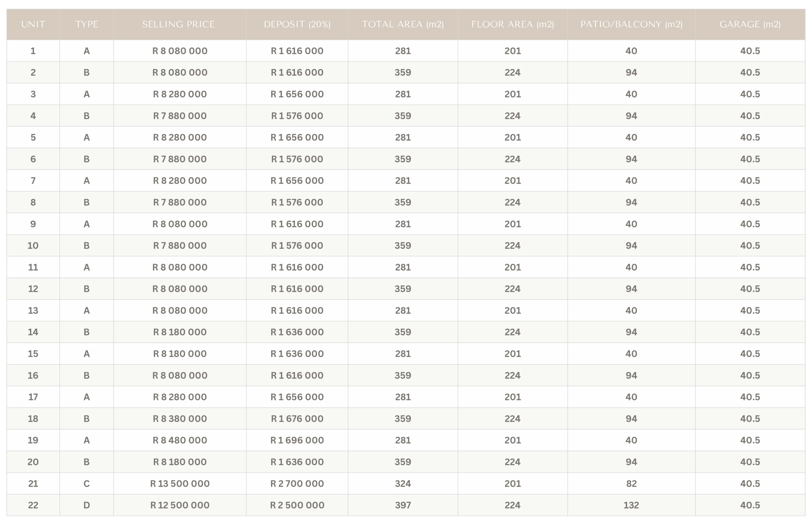Click the TOTAL AREA (m2) header

[x=403, y=24]
